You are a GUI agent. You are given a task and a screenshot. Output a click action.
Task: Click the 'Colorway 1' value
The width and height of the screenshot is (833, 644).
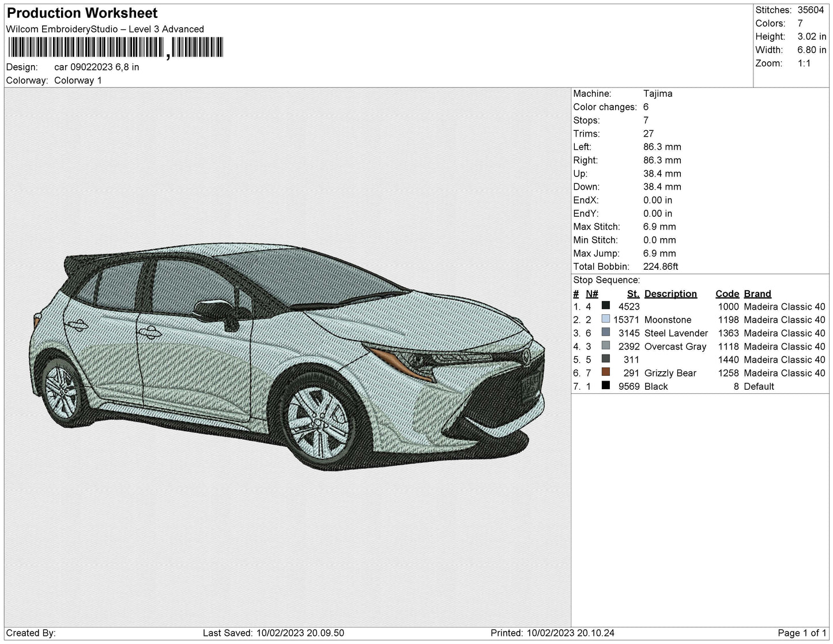78,80
